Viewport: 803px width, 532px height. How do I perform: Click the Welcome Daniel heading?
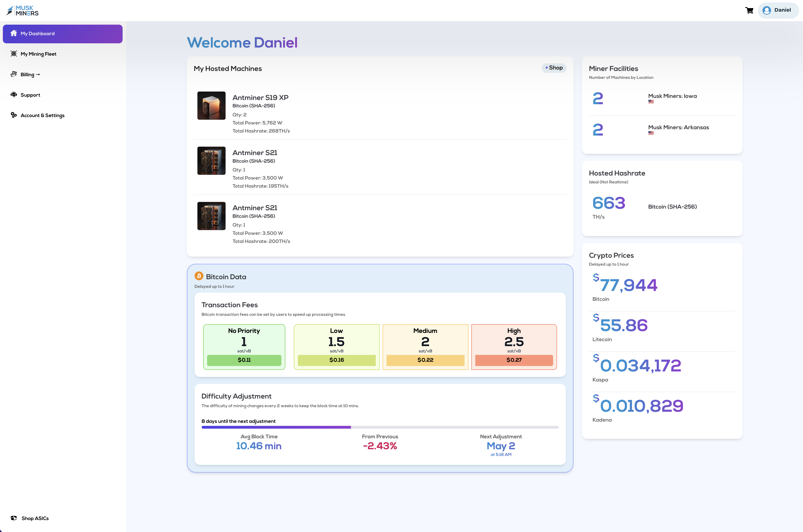tap(242, 43)
